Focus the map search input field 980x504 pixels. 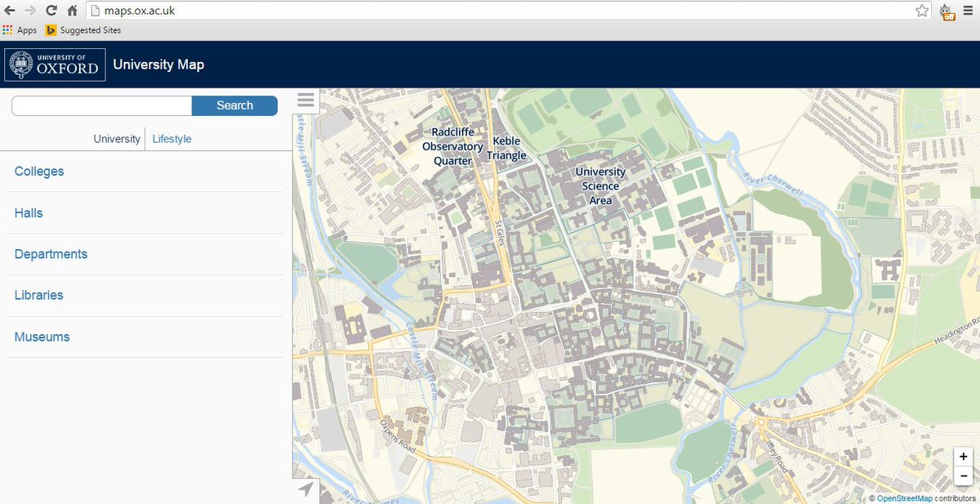pyautogui.click(x=102, y=105)
